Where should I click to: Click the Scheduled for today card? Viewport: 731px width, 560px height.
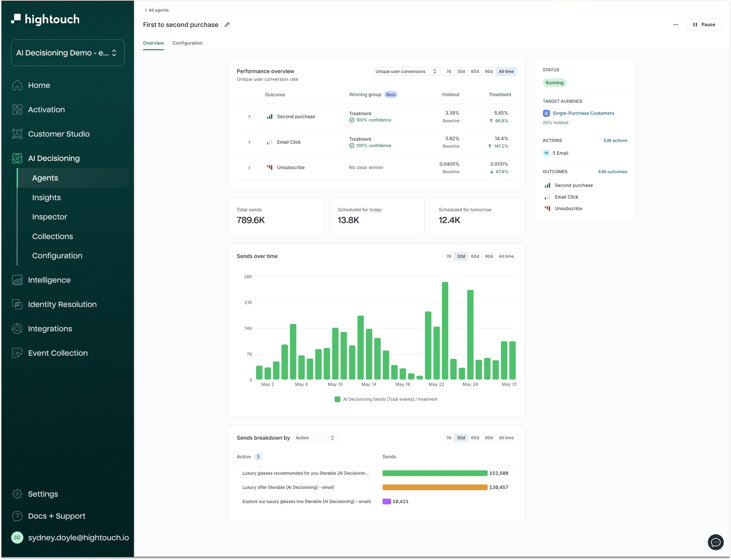(376, 216)
